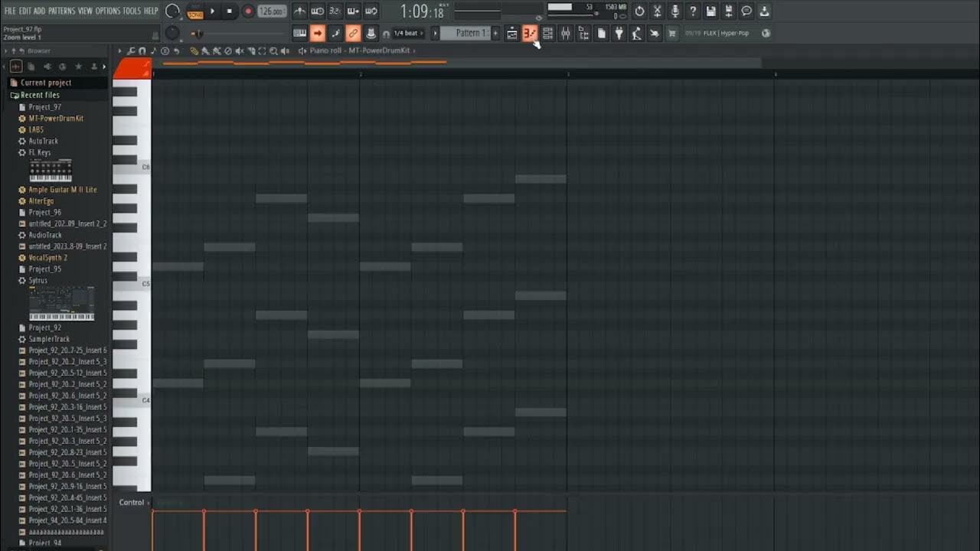Toggle the piano roll magnet snap icon
This screenshot has width=980, height=551.
coord(142,51)
